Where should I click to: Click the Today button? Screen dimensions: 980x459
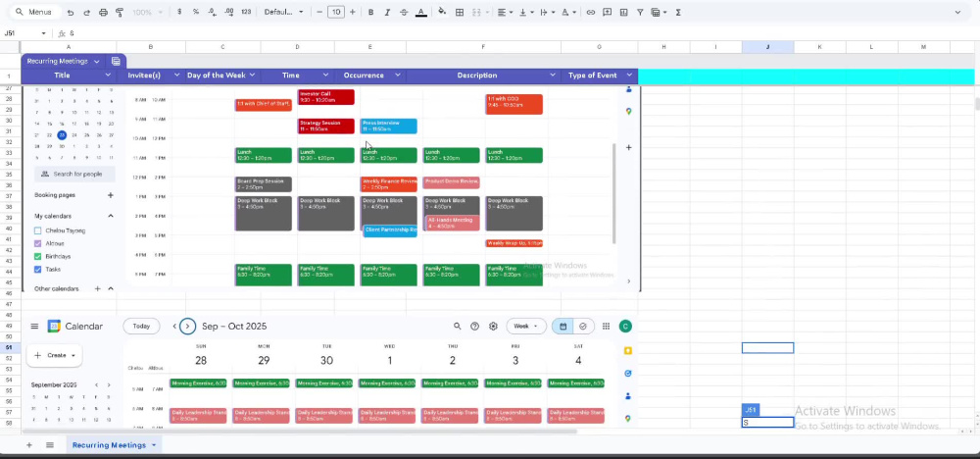141,327
